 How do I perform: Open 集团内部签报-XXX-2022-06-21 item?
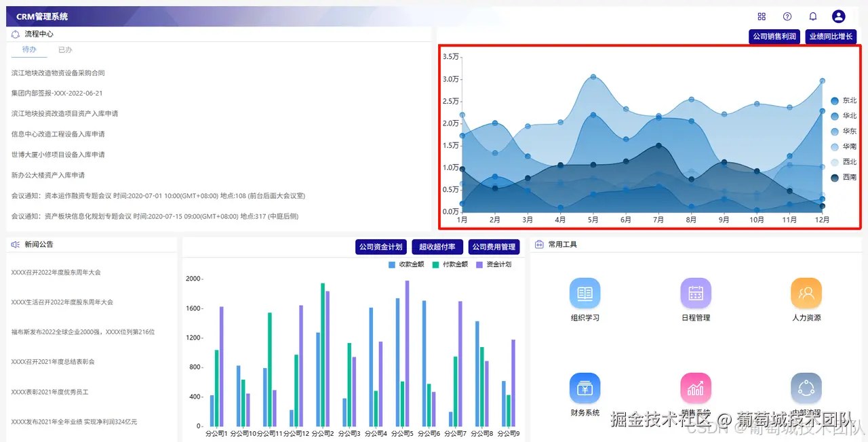57,93
